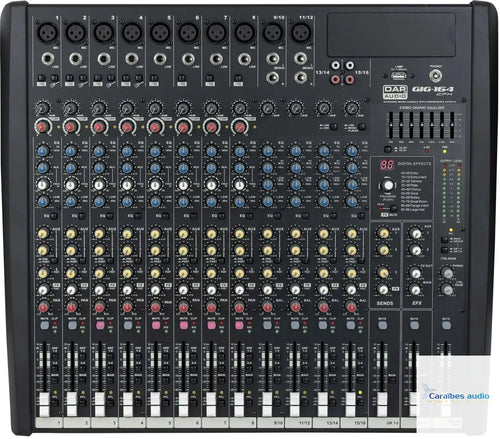This screenshot has height=439, width=500.
Task: Click the channel 11/12 fader cap
Action: pyautogui.click(x=294, y=404)
